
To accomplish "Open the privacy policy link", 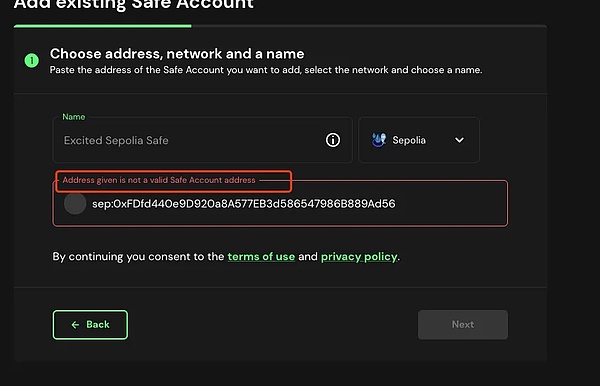I will click(359, 256).
